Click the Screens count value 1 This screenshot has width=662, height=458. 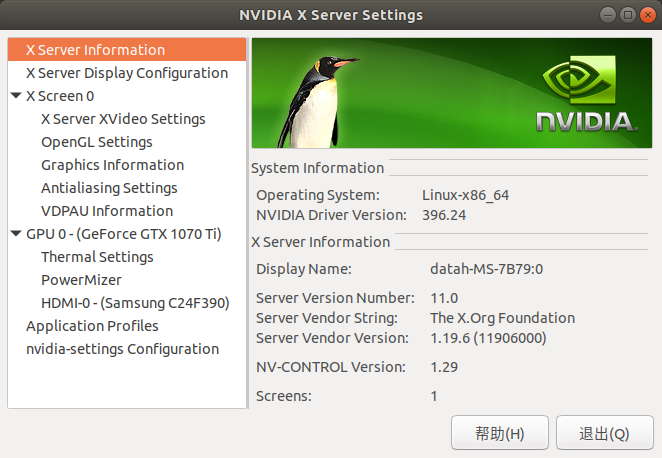[434, 396]
